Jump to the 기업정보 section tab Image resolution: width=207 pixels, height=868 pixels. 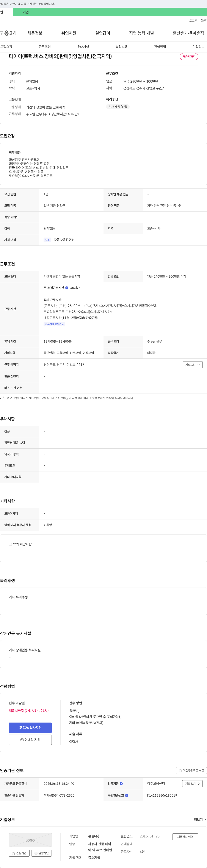click(198, 47)
